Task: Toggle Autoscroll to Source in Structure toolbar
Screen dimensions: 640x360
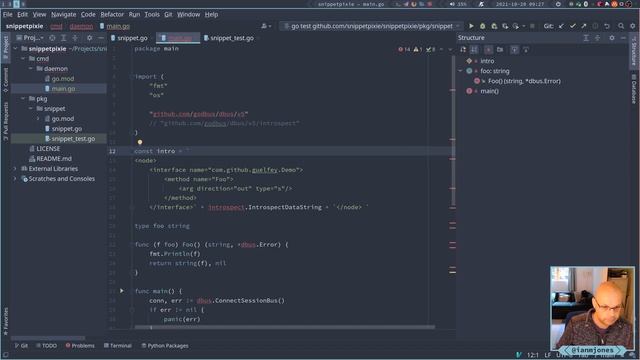Action: point(514,50)
